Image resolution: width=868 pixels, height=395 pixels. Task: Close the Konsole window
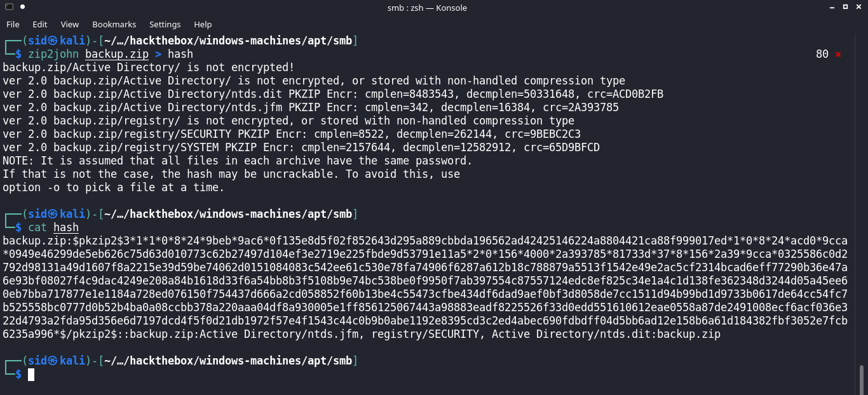[859, 8]
